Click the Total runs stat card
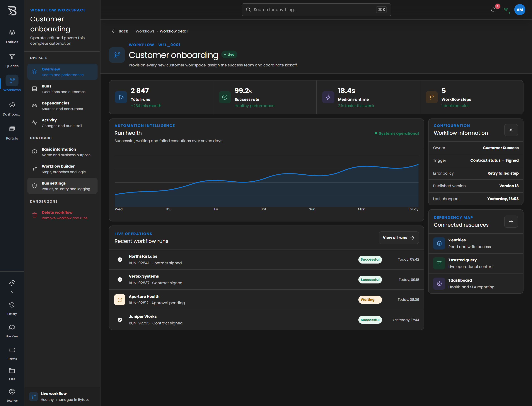This screenshot has height=406, width=532. pyautogui.click(x=161, y=97)
